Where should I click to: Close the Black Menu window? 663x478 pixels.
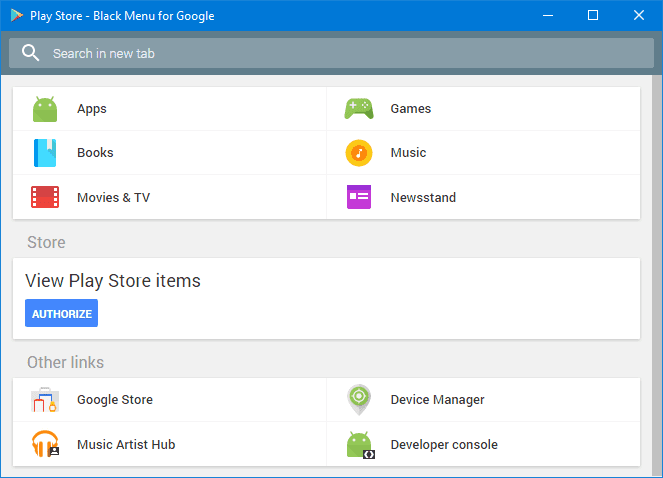click(x=639, y=16)
